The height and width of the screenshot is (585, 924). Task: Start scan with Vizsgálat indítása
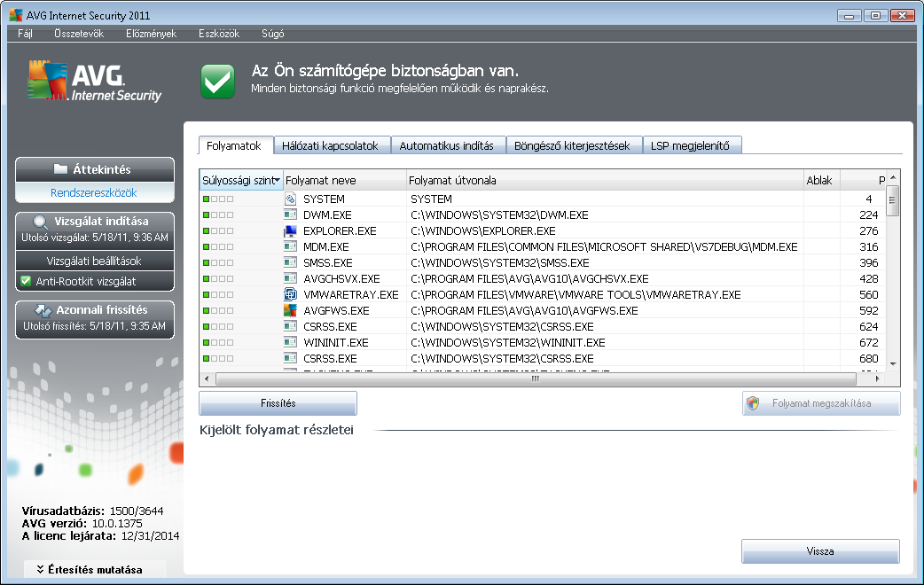(x=95, y=229)
